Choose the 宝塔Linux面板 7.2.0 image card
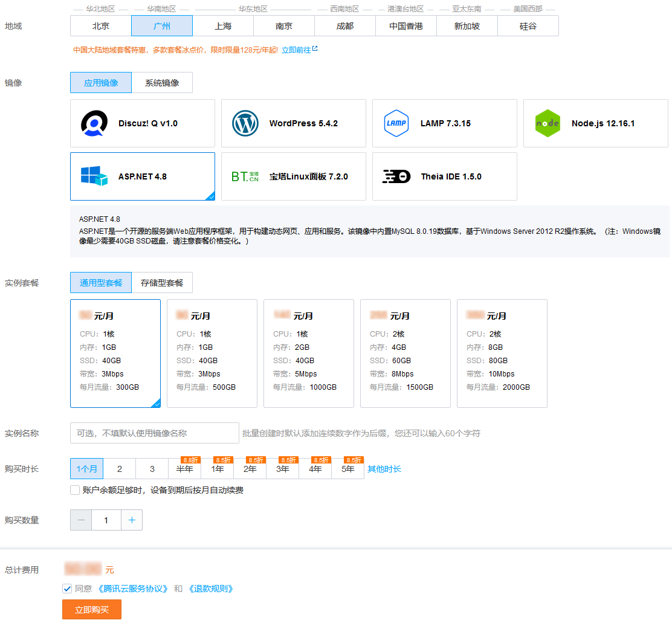The image size is (672, 623). point(294,176)
